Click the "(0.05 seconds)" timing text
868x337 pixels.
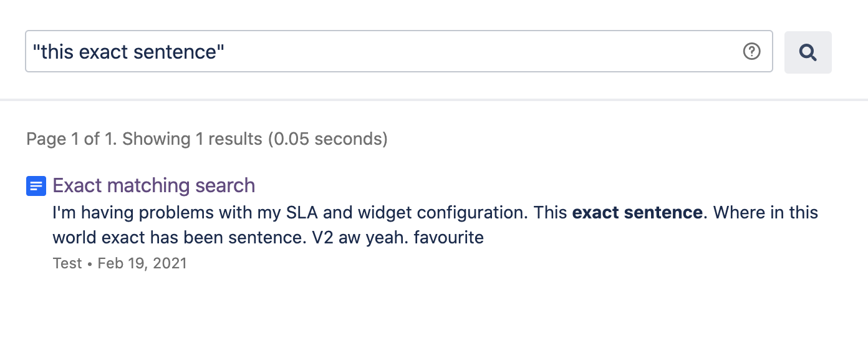pos(327,139)
